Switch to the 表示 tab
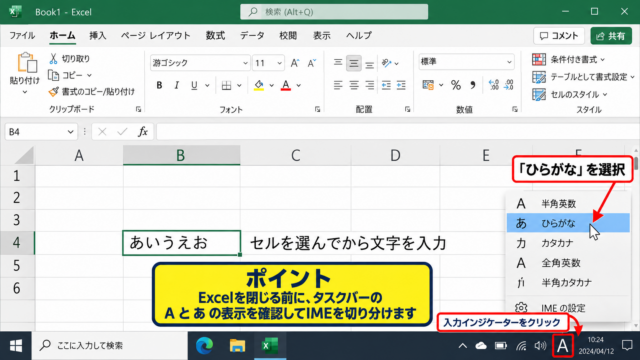The height and width of the screenshot is (360, 640). pos(322,36)
